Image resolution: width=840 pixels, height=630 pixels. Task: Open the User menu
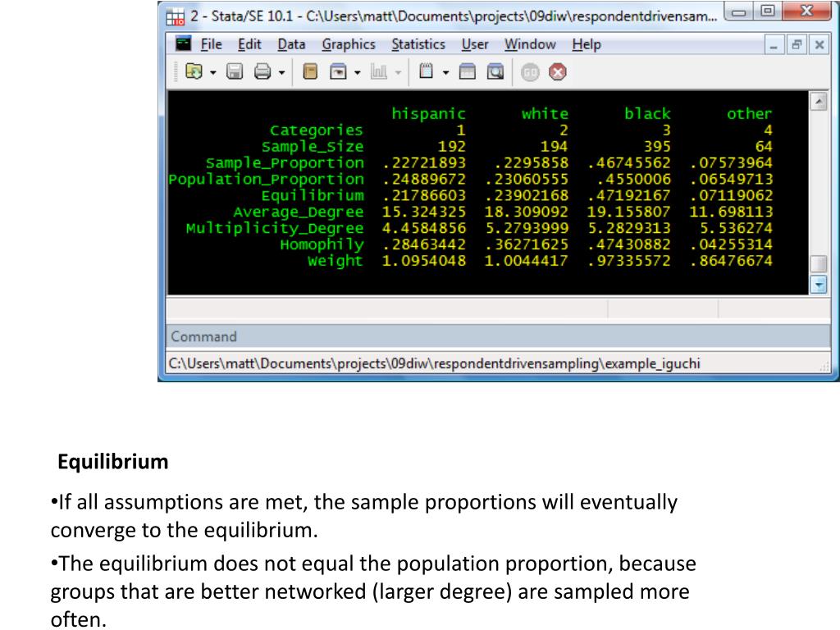click(475, 44)
